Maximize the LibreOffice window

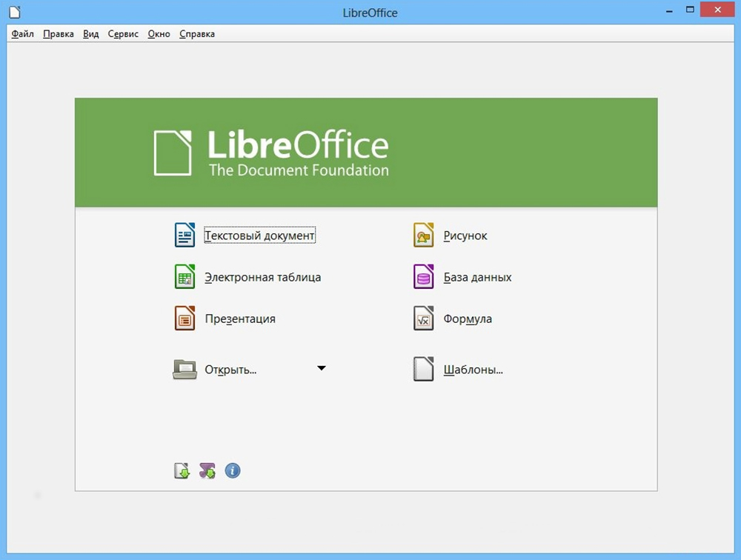(x=690, y=10)
